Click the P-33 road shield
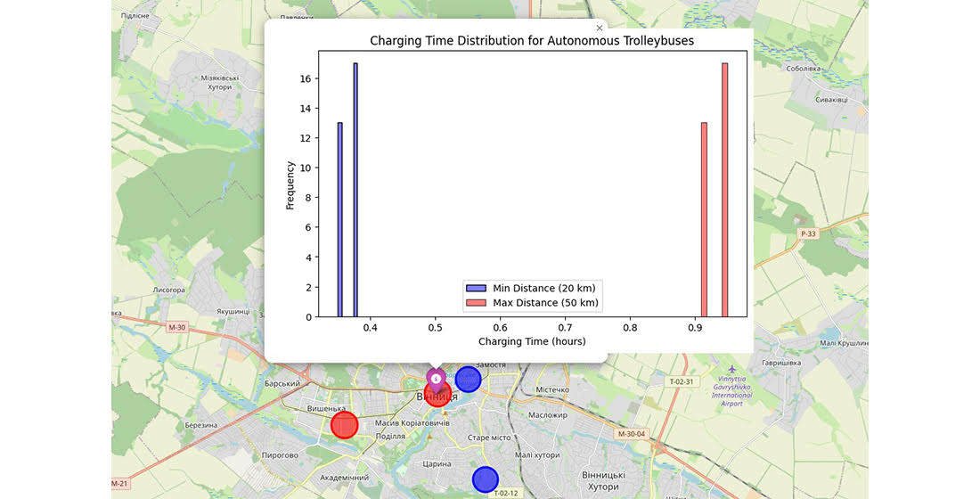 [807, 233]
